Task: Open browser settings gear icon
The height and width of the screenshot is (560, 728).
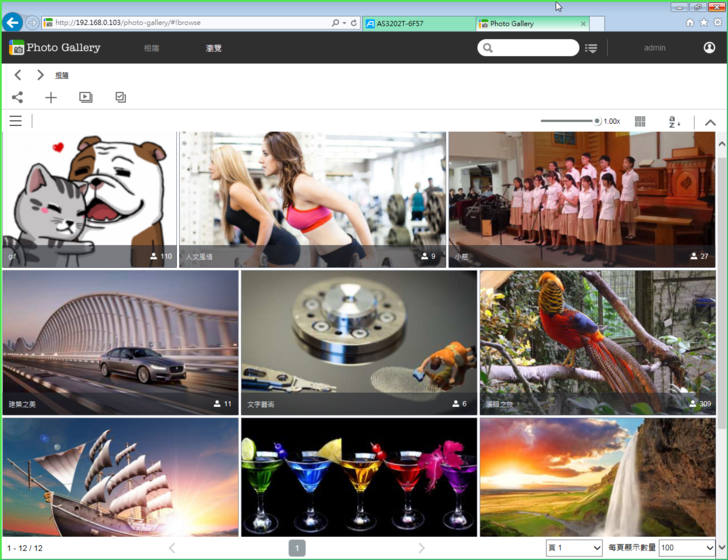Action: [x=718, y=22]
